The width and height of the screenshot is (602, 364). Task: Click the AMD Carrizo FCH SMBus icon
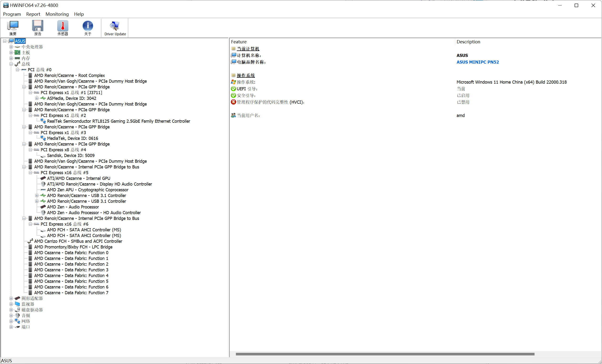30,241
